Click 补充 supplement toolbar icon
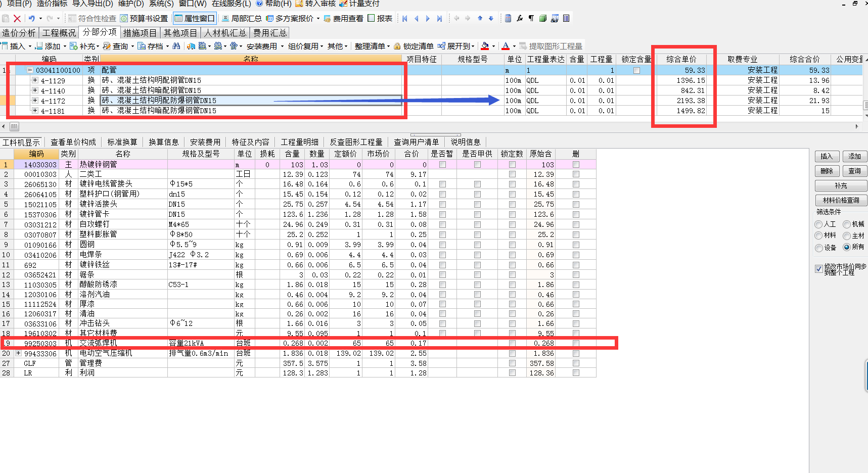Screen dimensions: 868x473 point(74,46)
